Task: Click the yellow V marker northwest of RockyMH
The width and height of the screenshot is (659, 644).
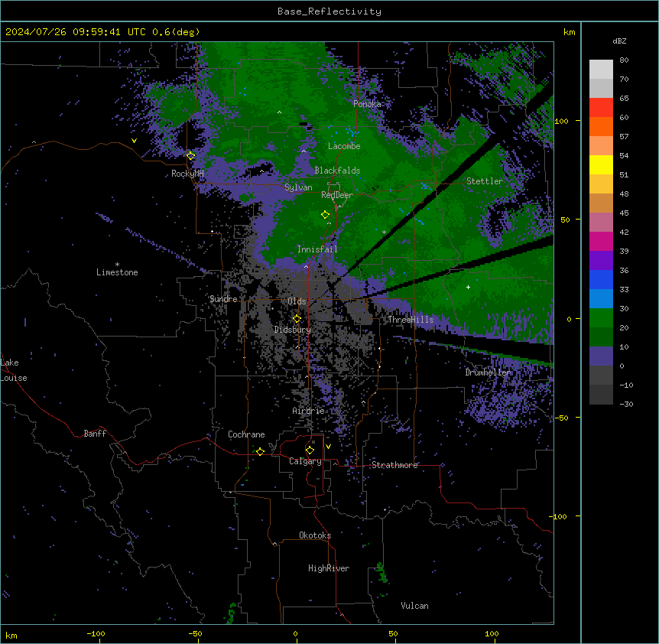Action: pyautogui.click(x=134, y=141)
